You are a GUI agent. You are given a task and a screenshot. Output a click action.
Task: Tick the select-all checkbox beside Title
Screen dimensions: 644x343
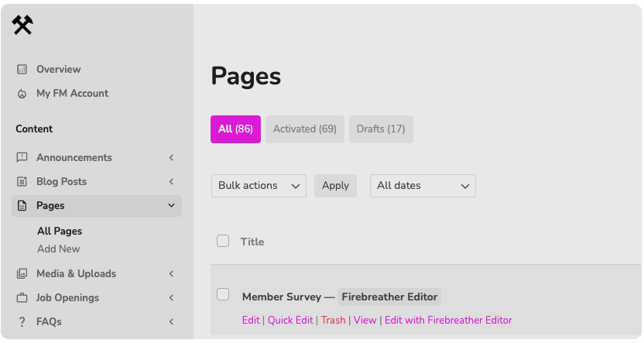click(x=223, y=241)
